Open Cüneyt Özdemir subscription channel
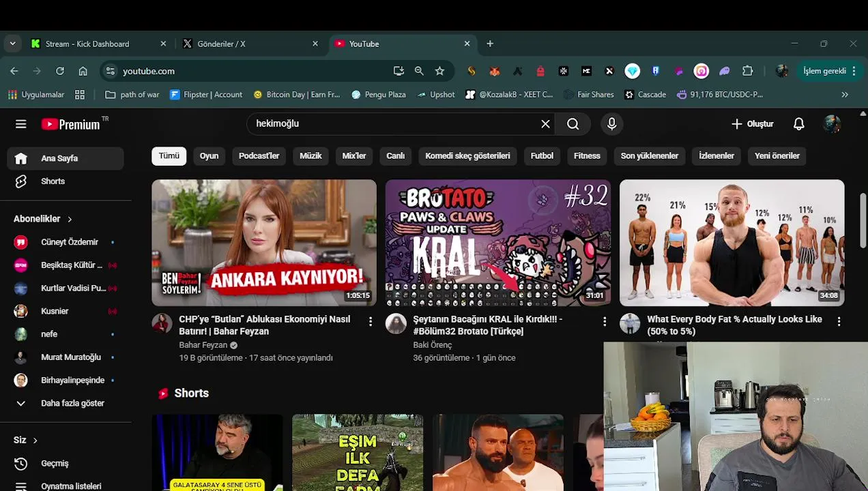The width and height of the screenshot is (868, 491). 66,242
